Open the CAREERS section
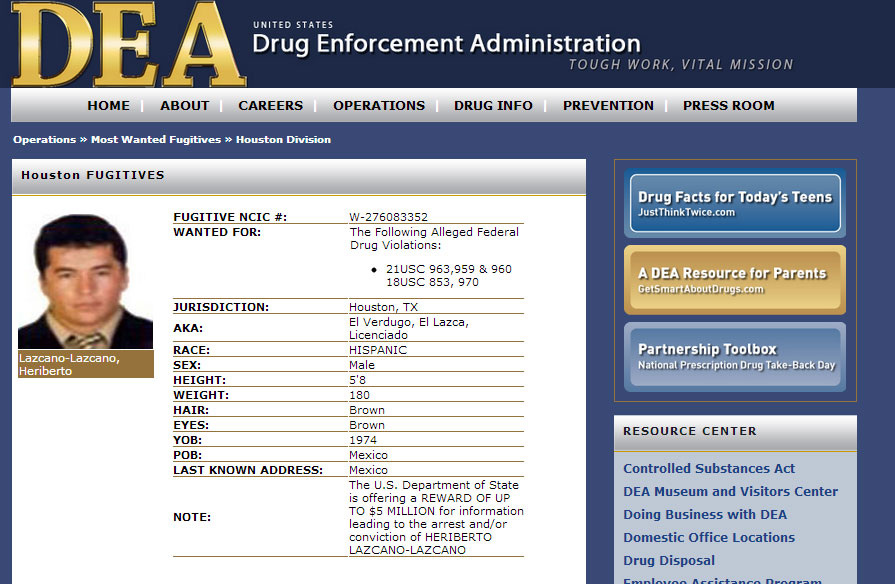Image resolution: width=895 pixels, height=584 pixels. (271, 106)
